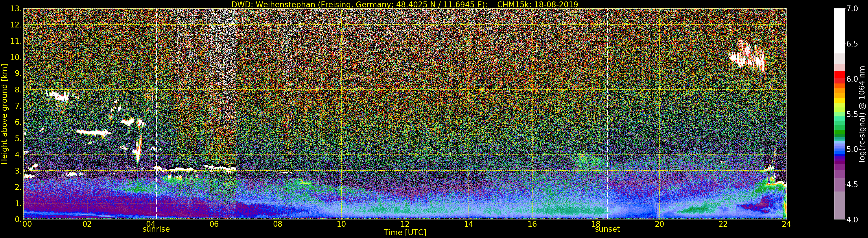Click the time axis tick '12'
The width and height of the screenshot is (868, 238).
pos(405,224)
